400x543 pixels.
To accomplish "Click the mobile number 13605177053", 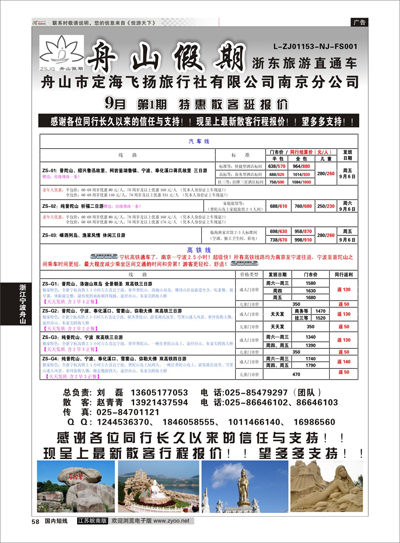I will tap(159, 392).
